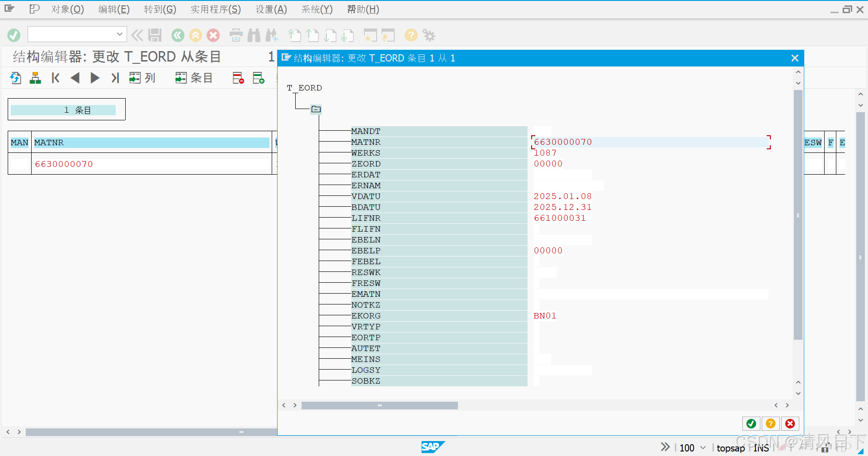The image size is (868, 456).
Task: Click the green Back icon
Action: click(178, 35)
